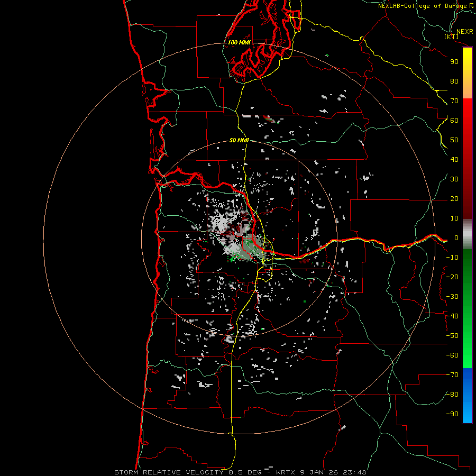Select the positive 30 velocity scale value
This screenshot has height=476, width=476.
[x=454, y=179]
